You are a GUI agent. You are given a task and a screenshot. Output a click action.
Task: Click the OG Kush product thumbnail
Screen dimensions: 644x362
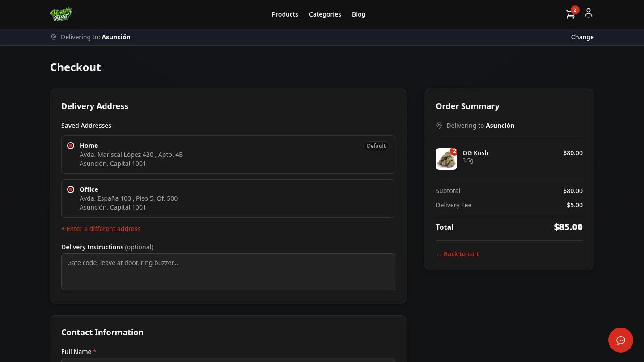coord(446,159)
